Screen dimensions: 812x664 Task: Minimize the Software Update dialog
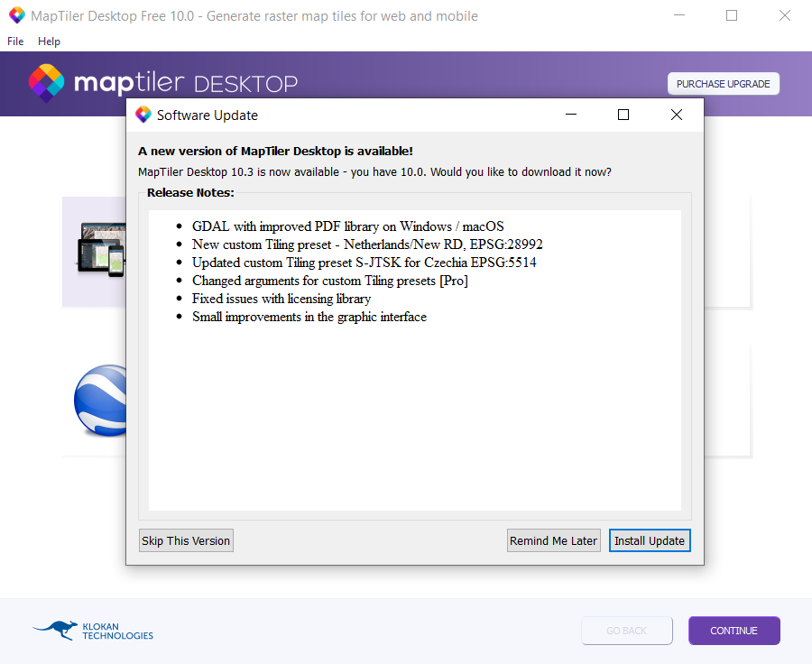(570, 115)
